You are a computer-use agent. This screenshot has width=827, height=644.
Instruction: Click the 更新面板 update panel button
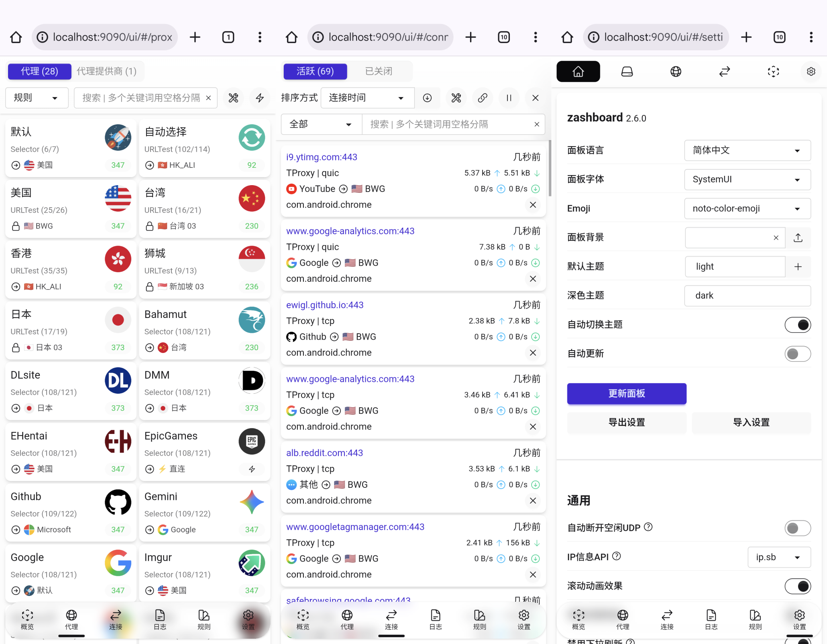pyautogui.click(x=627, y=394)
